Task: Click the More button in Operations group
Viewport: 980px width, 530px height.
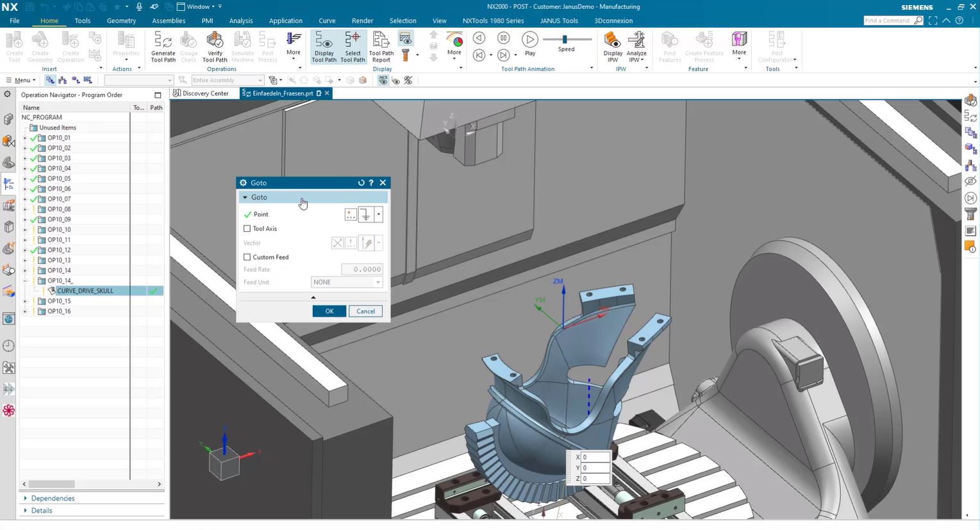Action: tap(294, 45)
